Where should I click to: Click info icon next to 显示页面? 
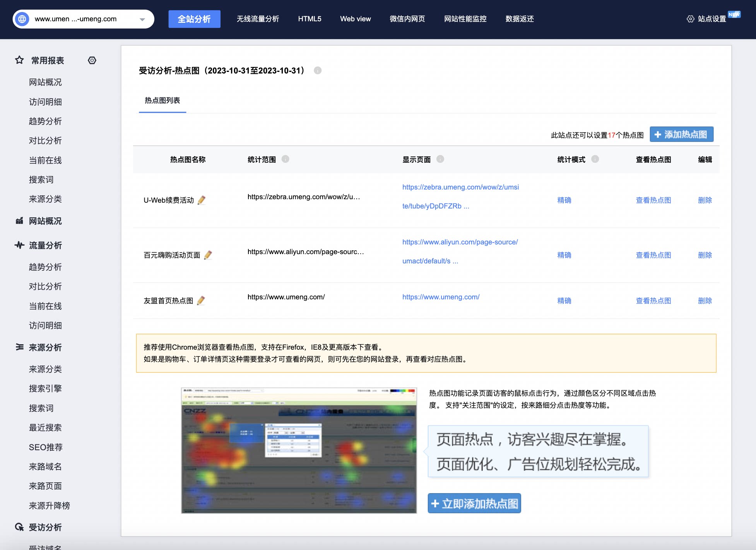(x=440, y=159)
